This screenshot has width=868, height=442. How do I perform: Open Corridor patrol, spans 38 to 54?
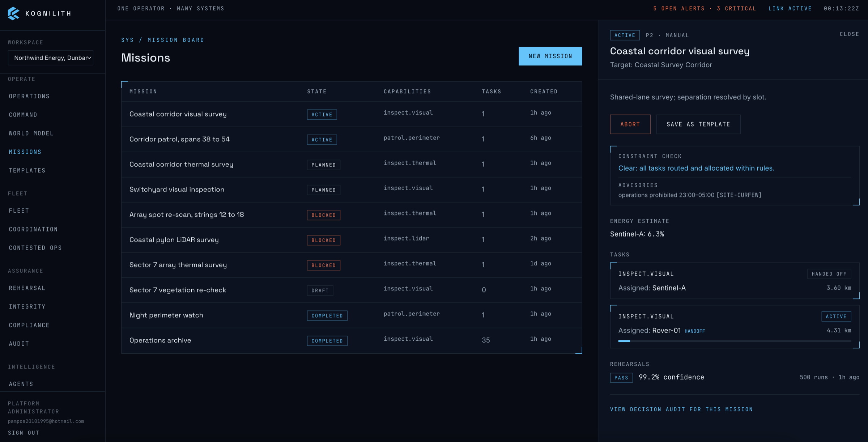352,139
